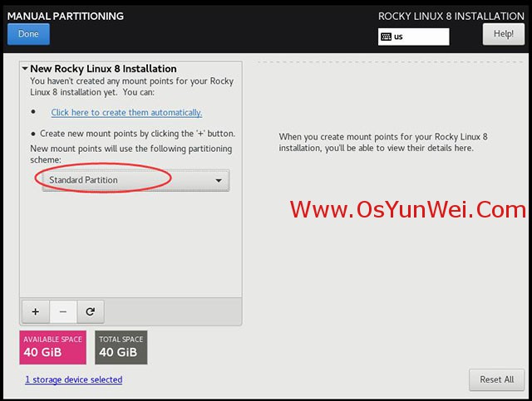The image size is (532, 401).
Task: Click the blue Done button
Action: [x=28, y=34]
